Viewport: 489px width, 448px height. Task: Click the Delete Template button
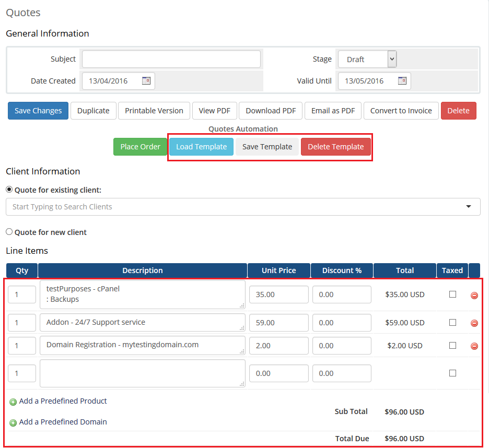click(336, 147)
